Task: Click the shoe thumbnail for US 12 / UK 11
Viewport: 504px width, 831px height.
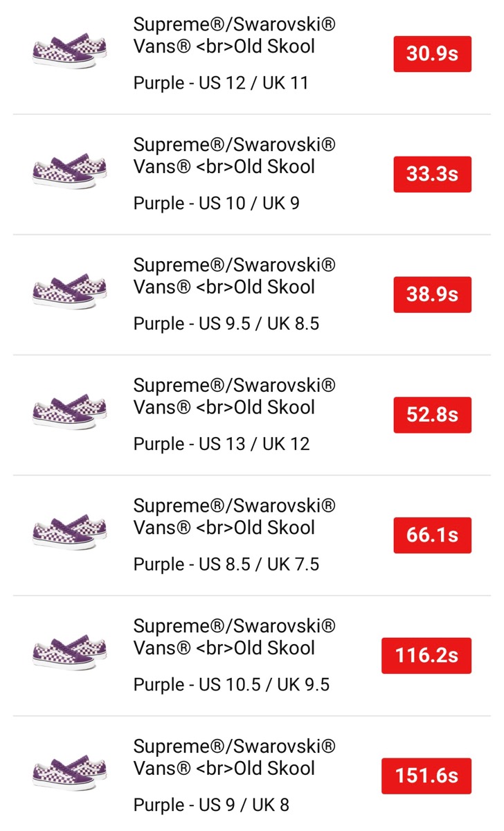Action: (x=69, y=51)
